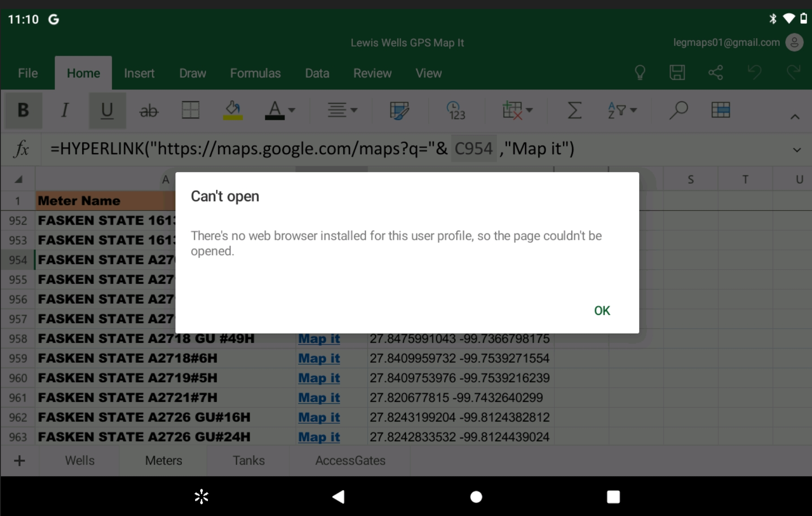Add a new sheet with plus icon
This screenshot has height=516, width=812.
[19, 460]
